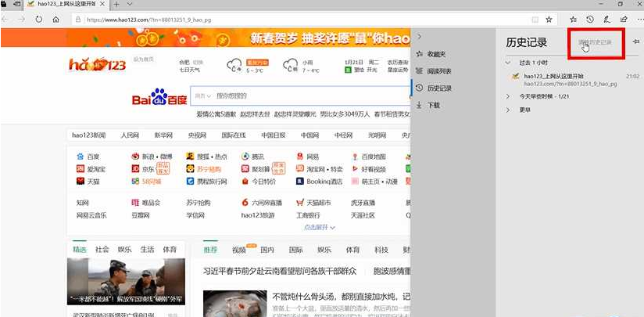Click the browser Back arrow button

click(5, 20)
